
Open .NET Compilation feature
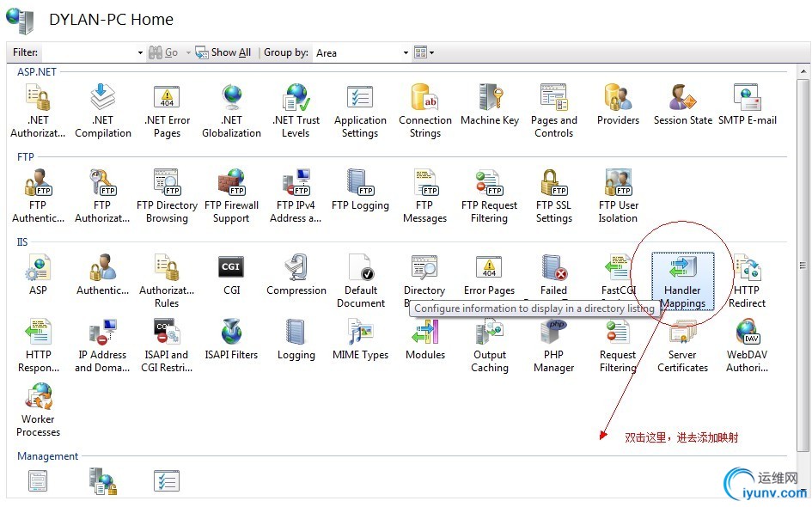tap(102, 112)
